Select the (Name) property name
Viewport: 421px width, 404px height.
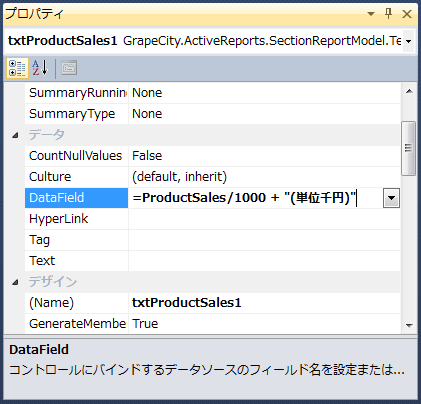(x=51, y=303)
